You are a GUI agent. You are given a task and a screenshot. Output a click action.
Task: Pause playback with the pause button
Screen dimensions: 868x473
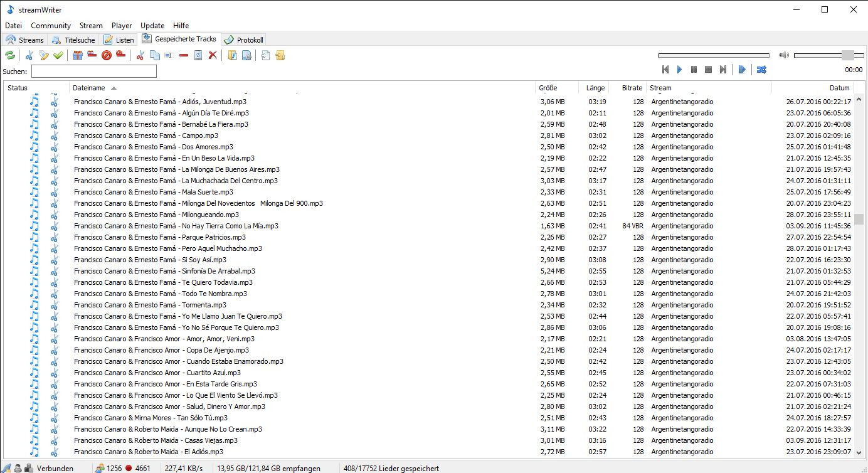point(694,70)
